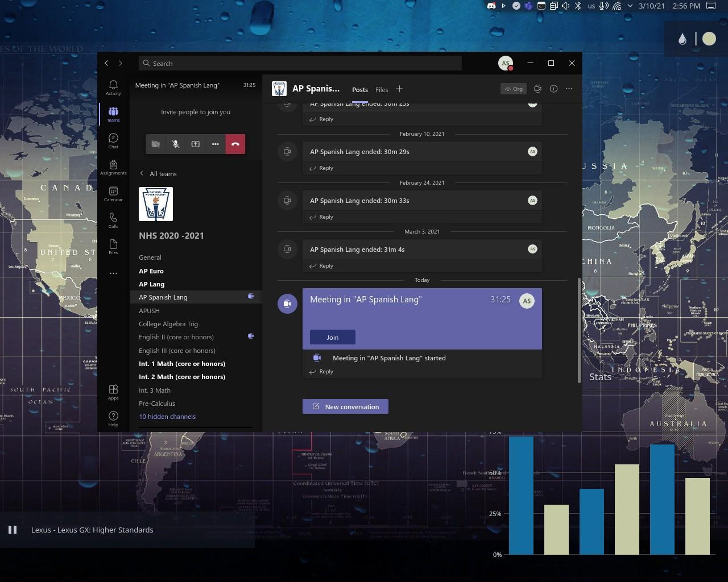Open Chat in the Teams sidebar
Image resolution: width=728 pixels, height=582 pixels.
(x=113, y=141)
